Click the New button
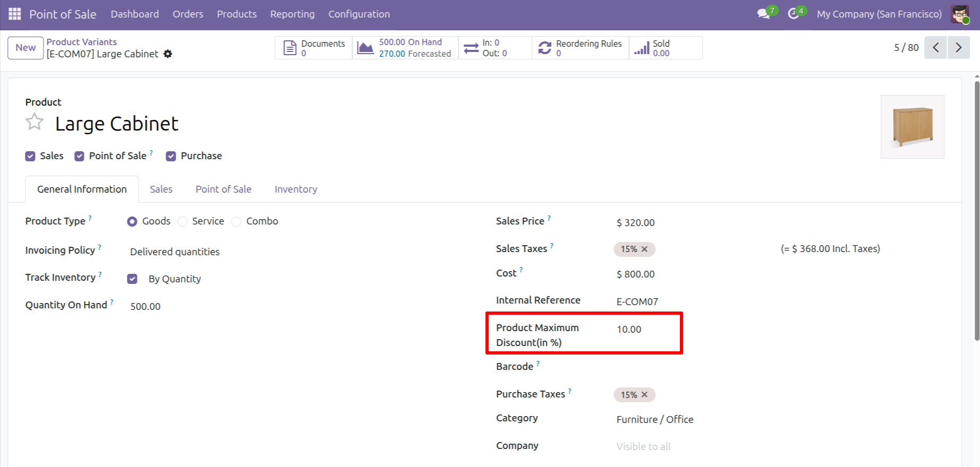Image resolution: width=980 pixels, height=467 pixels. (25, 48)
